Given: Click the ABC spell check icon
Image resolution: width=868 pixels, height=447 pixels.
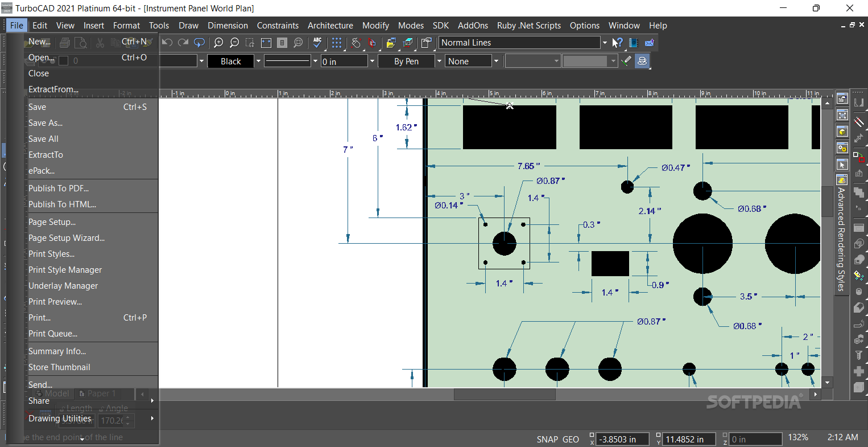Looking at the screenshot, I should point(317,43).
